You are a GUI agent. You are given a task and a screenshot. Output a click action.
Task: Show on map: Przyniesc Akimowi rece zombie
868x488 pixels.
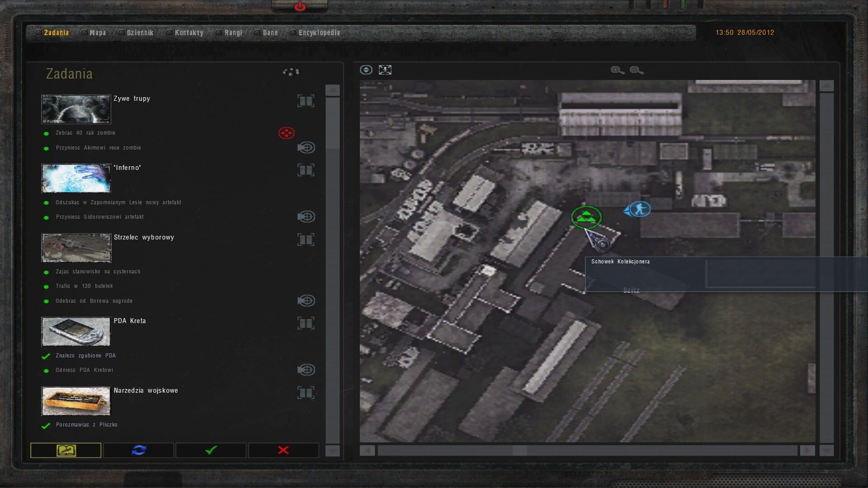[306, 148]
